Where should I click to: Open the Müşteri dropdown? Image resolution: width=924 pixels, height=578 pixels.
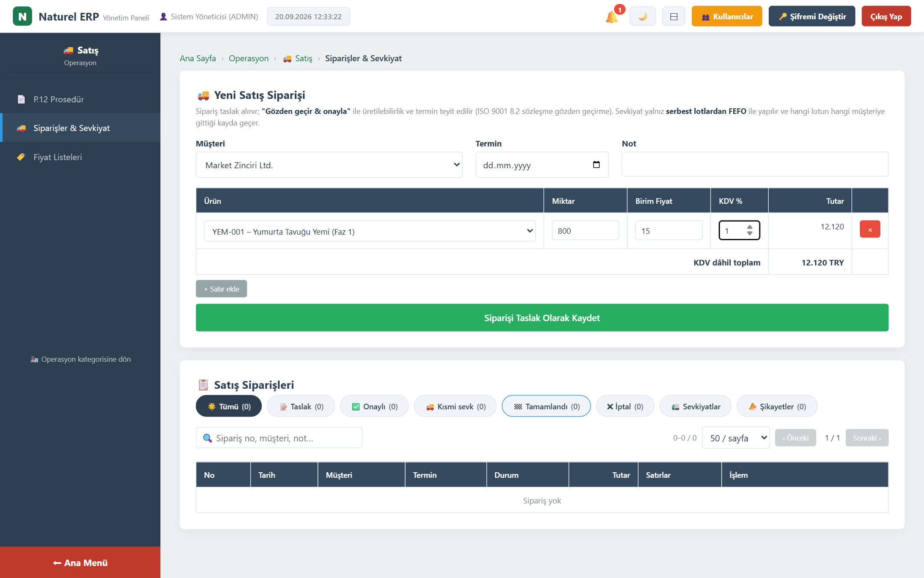coord(329,165)
